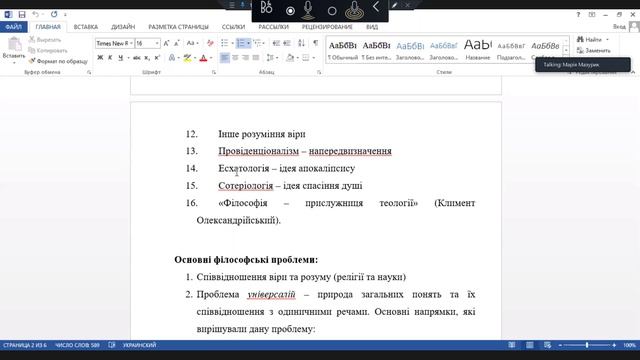The image size is (640, 360).
Task: Apply multilevel list icon
Action: 257,43
